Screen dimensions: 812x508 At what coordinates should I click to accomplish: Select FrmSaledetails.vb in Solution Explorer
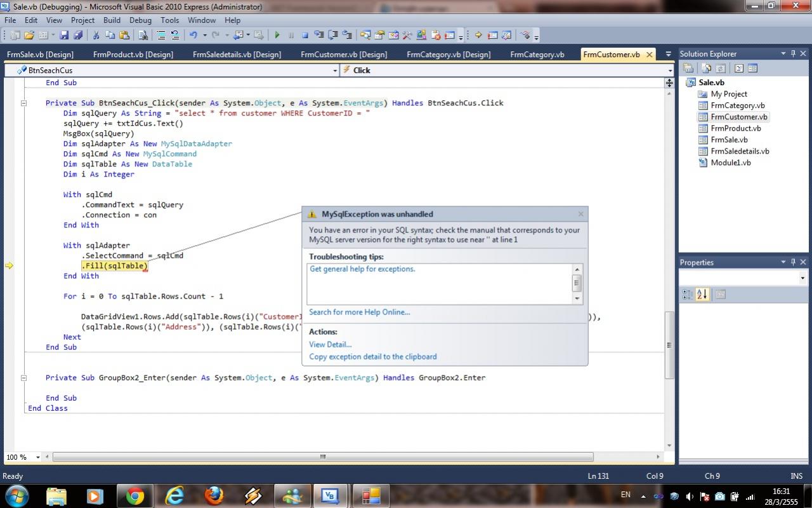coord(740,151)
